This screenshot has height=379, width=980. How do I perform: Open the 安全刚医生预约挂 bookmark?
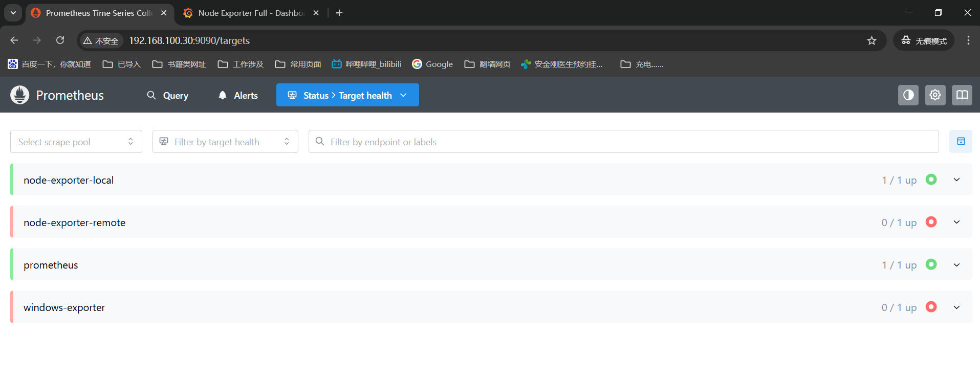coord(562,64)
